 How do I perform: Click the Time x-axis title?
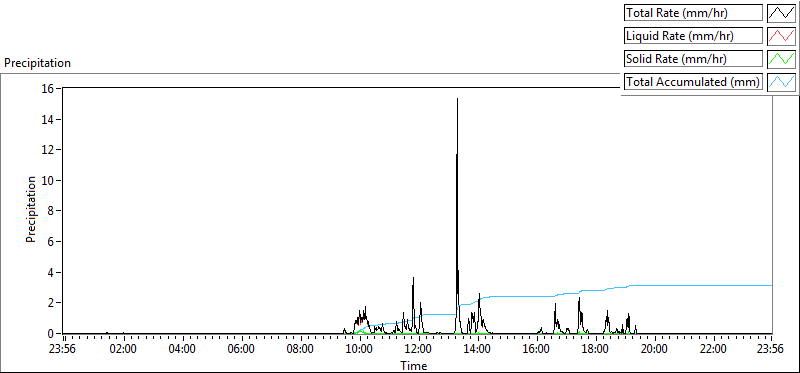pos(414,365)
